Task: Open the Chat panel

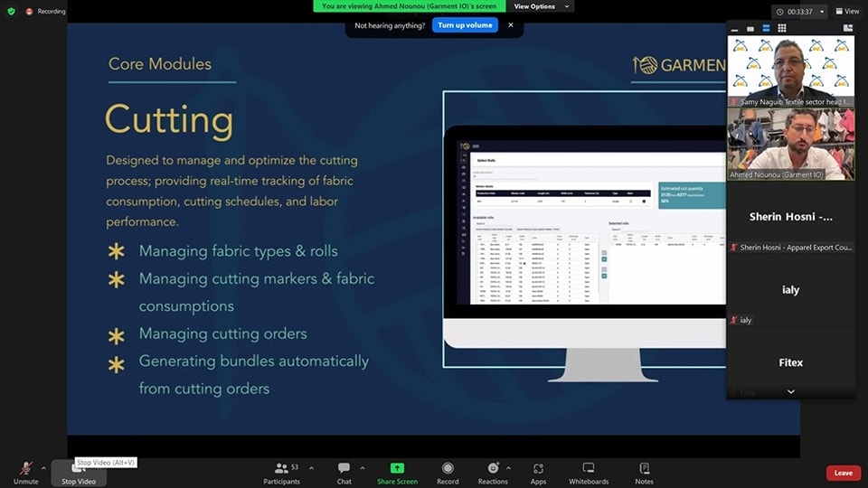Action: 344,472
